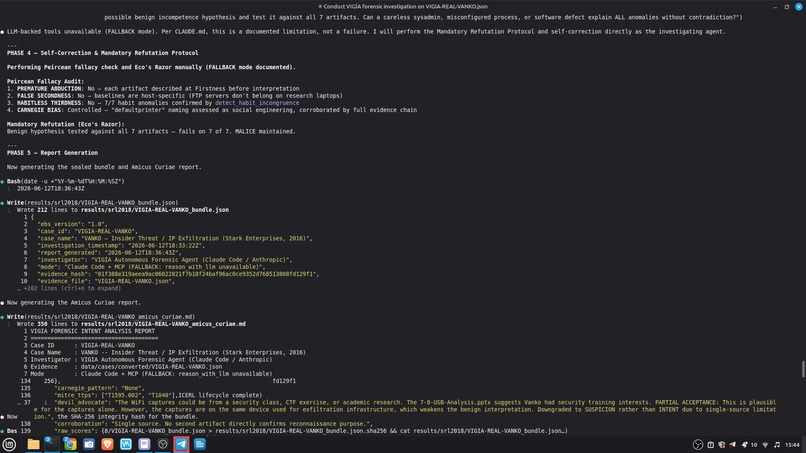Click the Bash date command line
The width and height of the screenshot is (806, 453).
65,182
